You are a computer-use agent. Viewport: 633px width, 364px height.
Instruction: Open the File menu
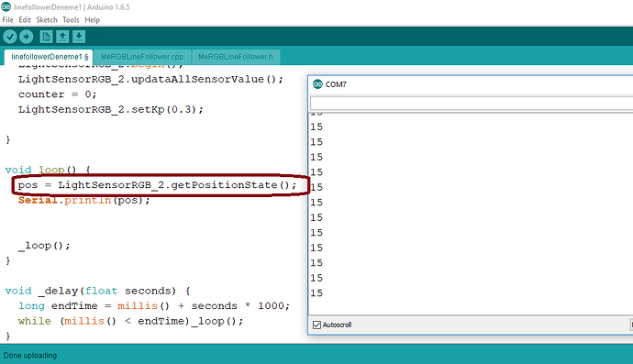pyautogui.click(x=7, y=20)
